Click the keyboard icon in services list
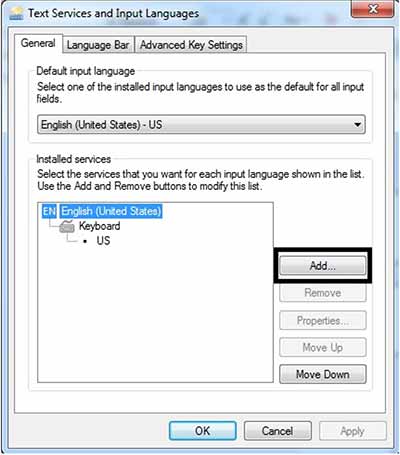This screenshot has height=455, width=400. coord(67,226)
